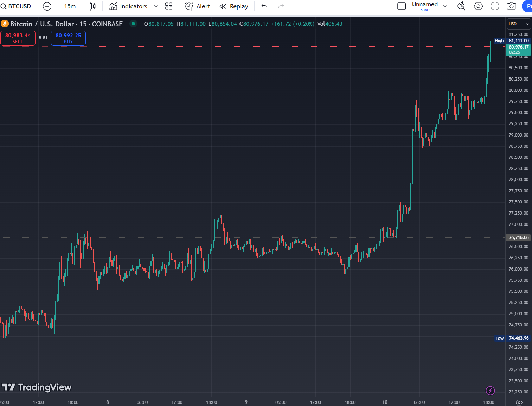Create an alert with the Alert clock icon
Image resolution: width=532 pixels, height=406 pixels.
click(x=197, y=6)
